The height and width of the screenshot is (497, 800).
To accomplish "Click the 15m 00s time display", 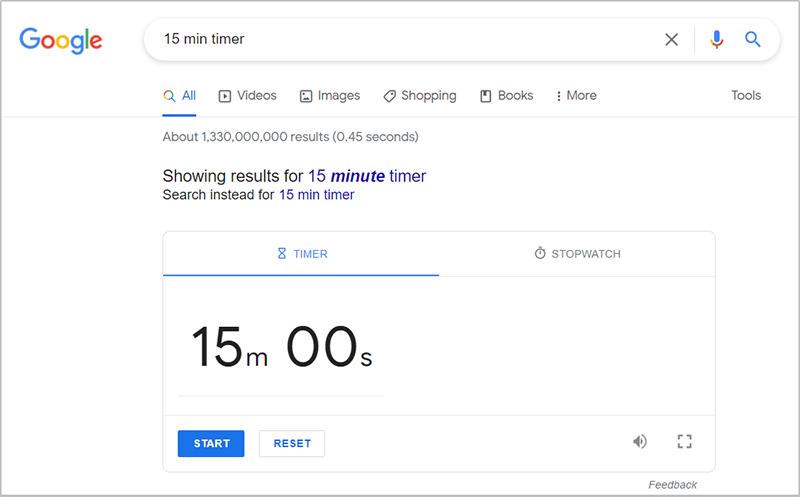I will click(x=281, y=347).
